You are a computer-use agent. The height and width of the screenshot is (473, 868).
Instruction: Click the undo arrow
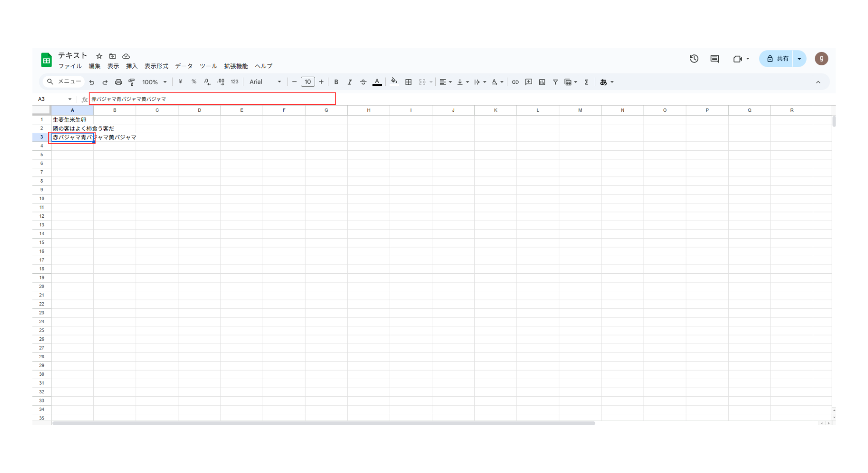(92, 82)
